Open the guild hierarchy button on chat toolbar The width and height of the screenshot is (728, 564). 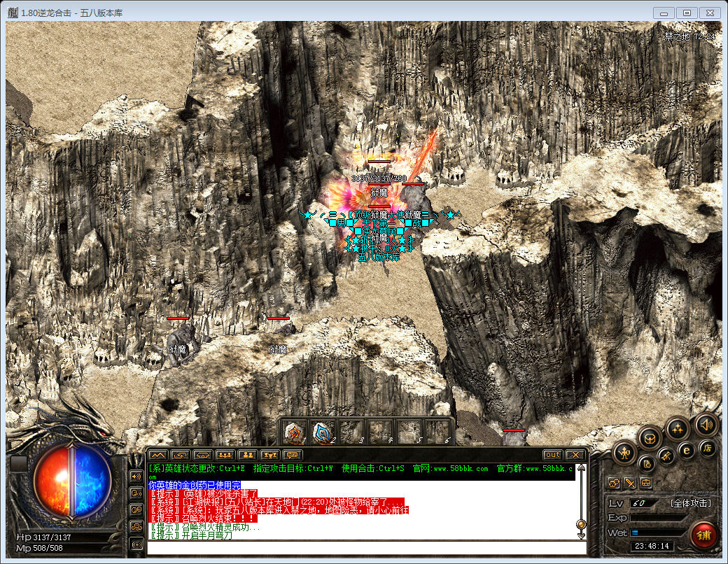269,455
